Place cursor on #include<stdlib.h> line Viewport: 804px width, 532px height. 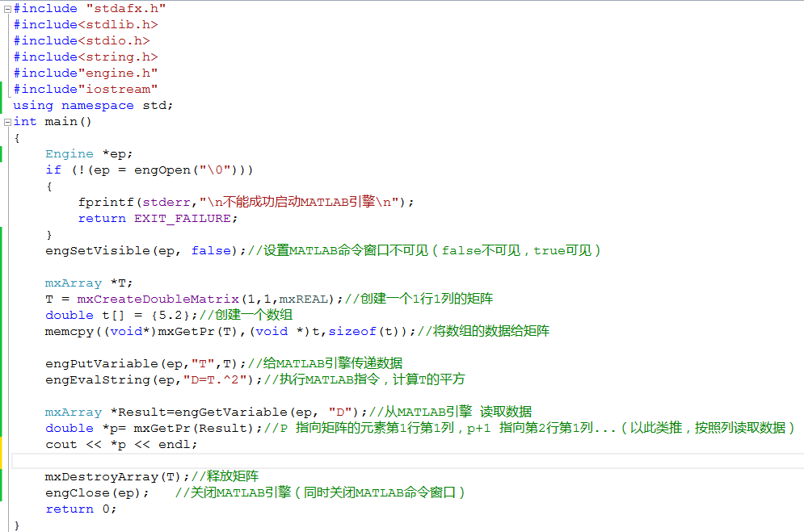[86, 24]
